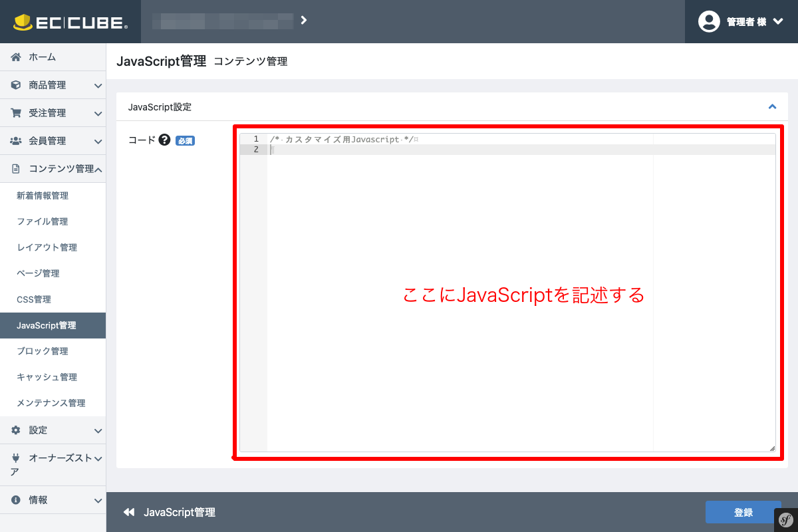Open the help tooltip icon next to コード
798x532 pixels.
164,140
